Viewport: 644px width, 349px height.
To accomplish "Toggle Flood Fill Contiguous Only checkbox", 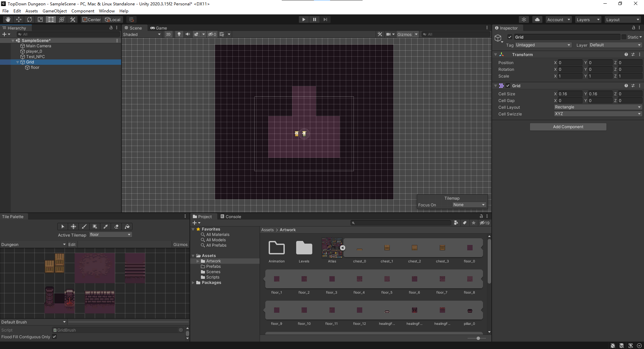I will coord(54,337).
